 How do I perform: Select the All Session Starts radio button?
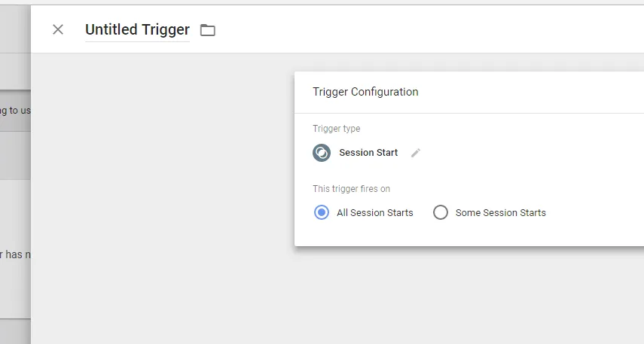click(x=322, y=212)
